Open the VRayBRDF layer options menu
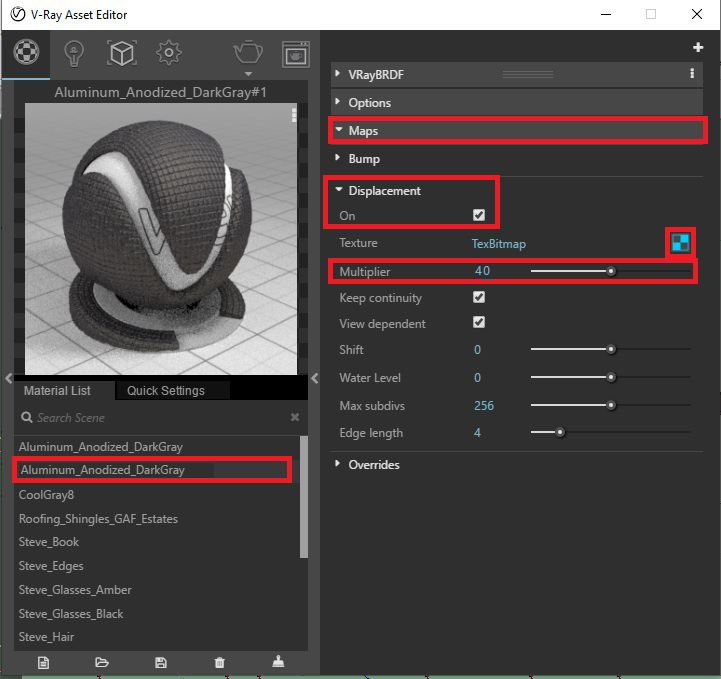721x679 pixels. coord(692,74)
